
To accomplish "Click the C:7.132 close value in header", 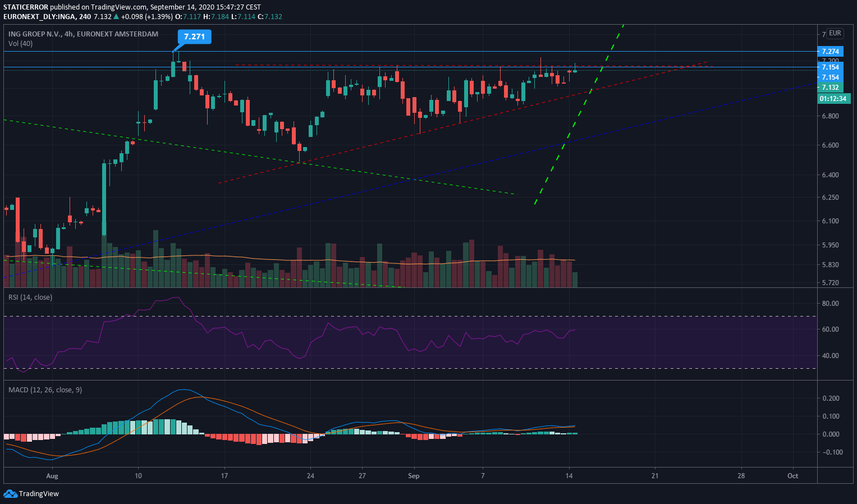I will (270, 17).
